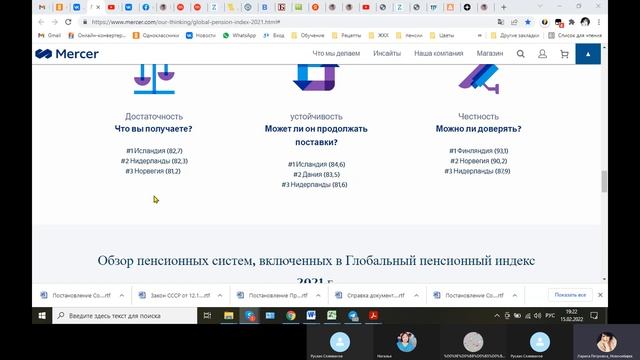This screenshot has height=360, width=640.
Task: Close the active Mercer tab
Action: click(x=98, y=7)
